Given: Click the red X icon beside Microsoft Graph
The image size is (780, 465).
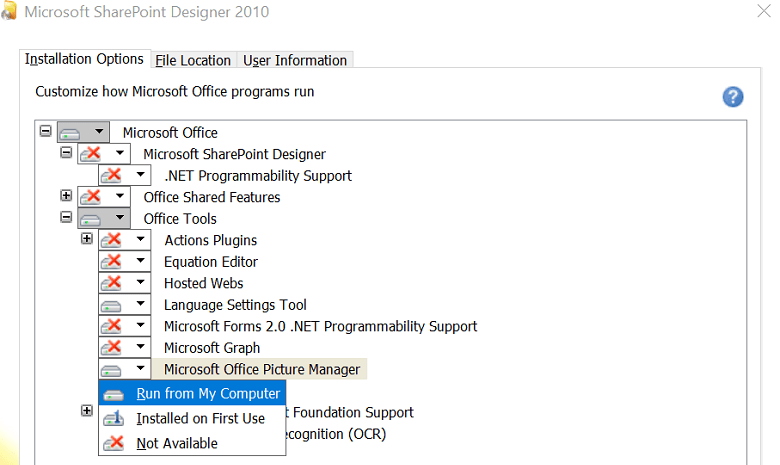Looking at the screenshot, I should coord(113,348).
